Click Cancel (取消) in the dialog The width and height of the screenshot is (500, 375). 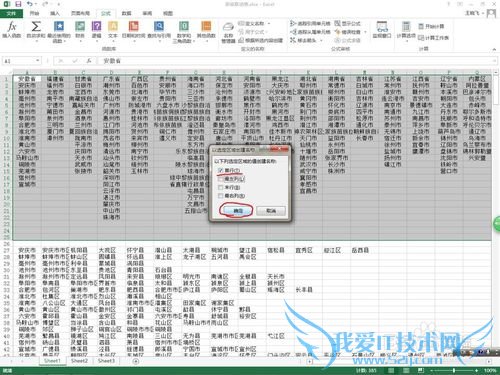[271, 211]
